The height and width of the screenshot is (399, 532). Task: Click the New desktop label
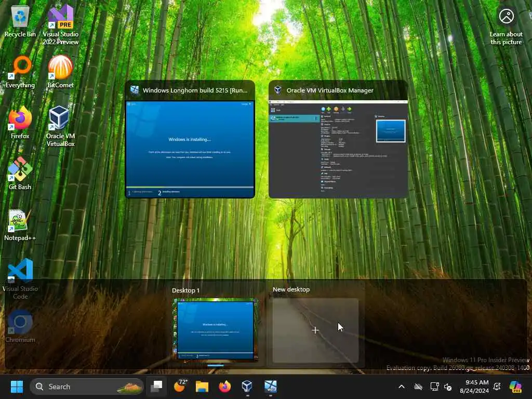[x=291, y=289]
